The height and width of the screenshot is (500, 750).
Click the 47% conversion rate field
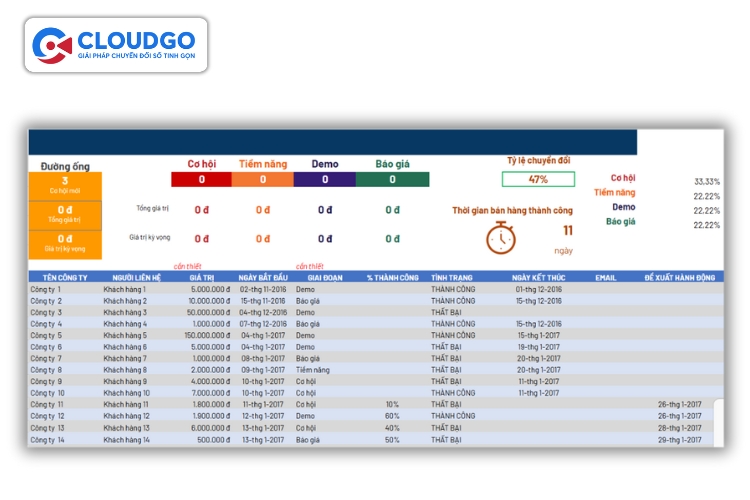coord(538,179)
